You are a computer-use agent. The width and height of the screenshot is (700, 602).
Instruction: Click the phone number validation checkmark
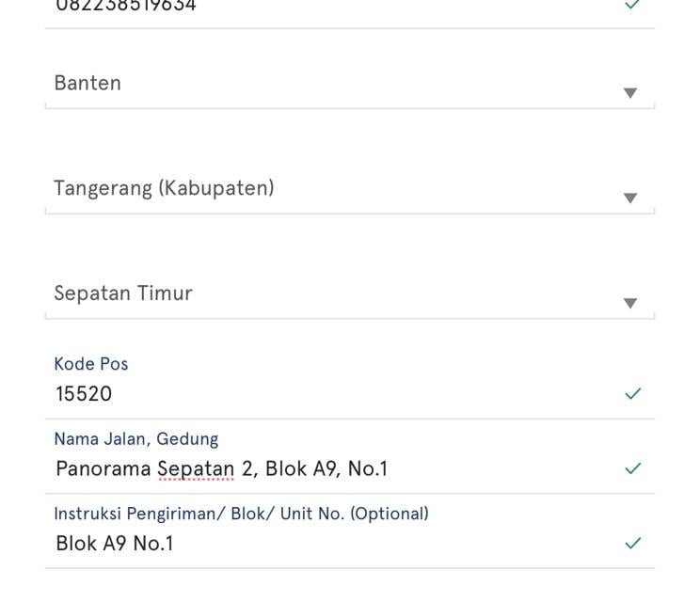point(632,4)
